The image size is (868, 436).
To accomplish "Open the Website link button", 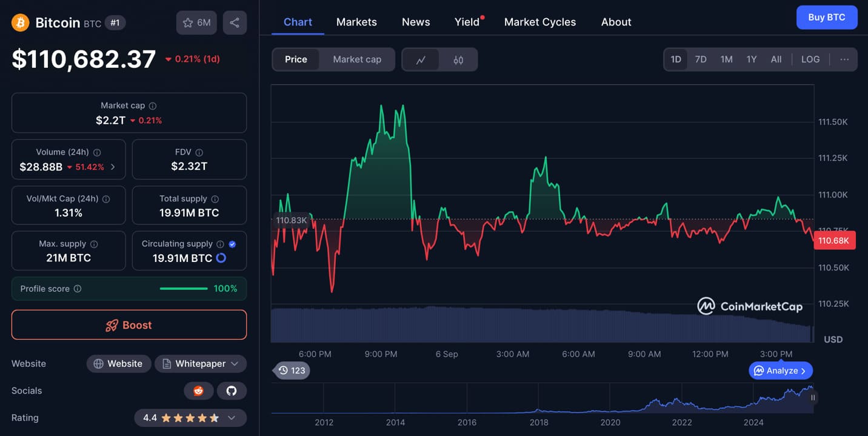I will [x=119, y=364].
